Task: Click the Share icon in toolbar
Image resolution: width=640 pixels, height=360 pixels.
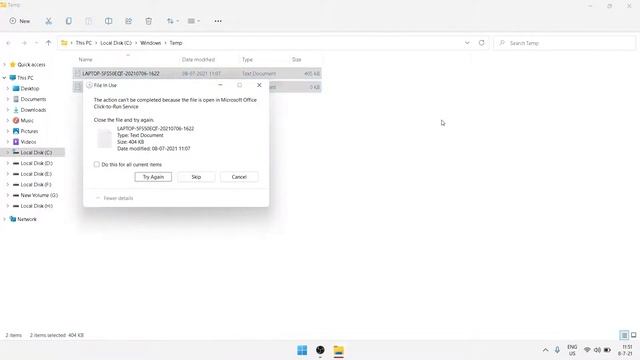Action: click(129, 21)
